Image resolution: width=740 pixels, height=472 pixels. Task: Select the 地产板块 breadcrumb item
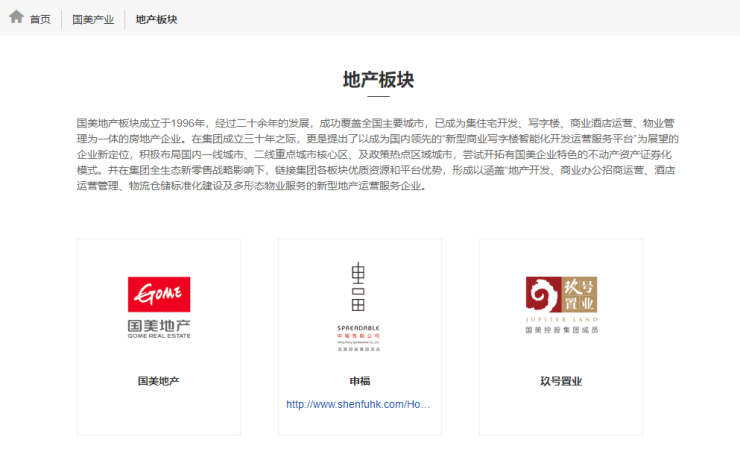pos(156,19)
